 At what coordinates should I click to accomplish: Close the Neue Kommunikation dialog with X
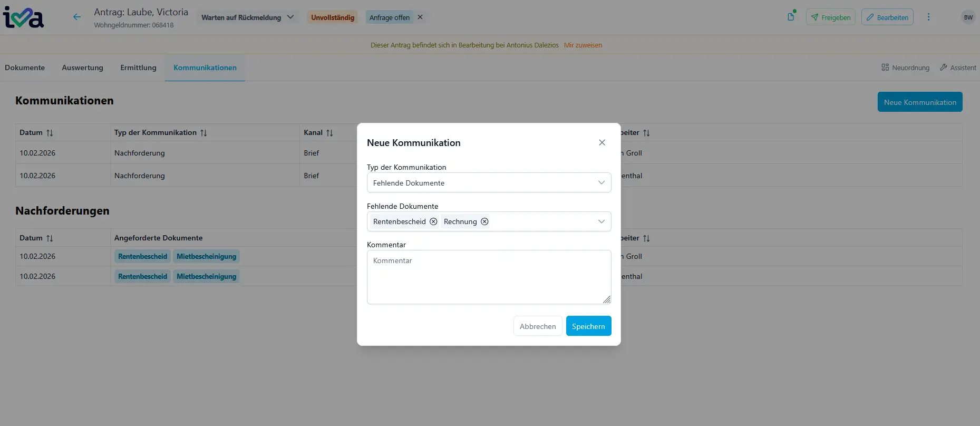coord(602,143)
